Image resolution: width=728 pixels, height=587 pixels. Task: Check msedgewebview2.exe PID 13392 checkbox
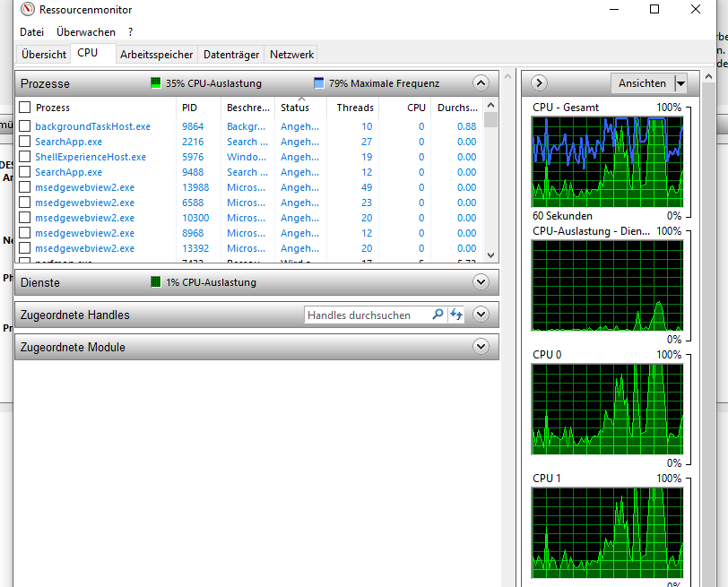(x=24, y=248)
